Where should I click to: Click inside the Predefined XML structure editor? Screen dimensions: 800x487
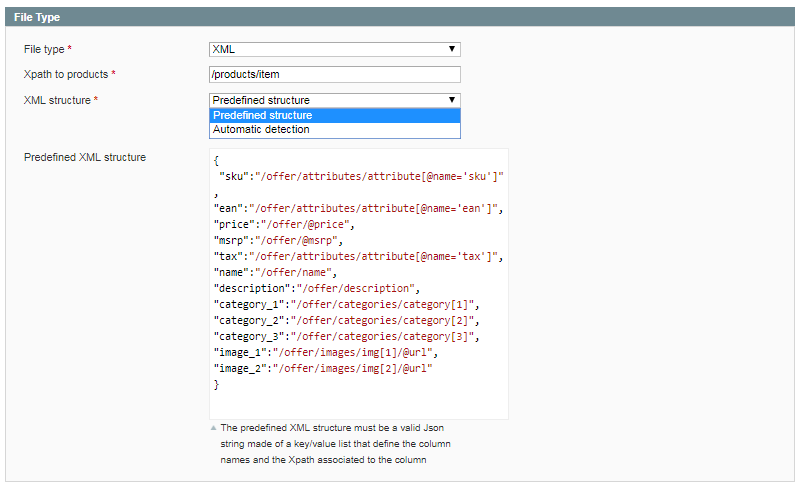point(359,284)
